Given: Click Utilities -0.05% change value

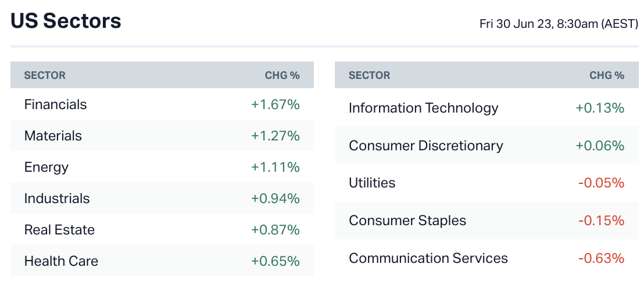Looking at the screenshot, I should (601, 183).
